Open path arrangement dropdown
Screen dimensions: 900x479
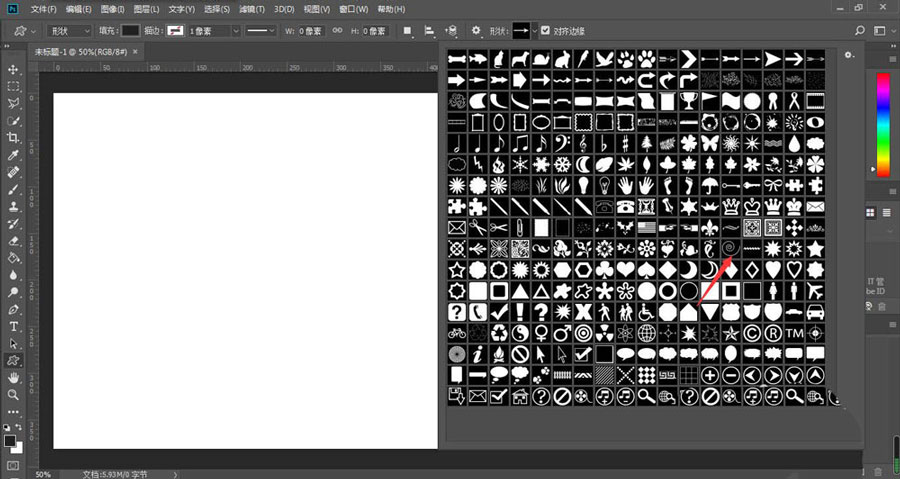(x=451, y=31)
